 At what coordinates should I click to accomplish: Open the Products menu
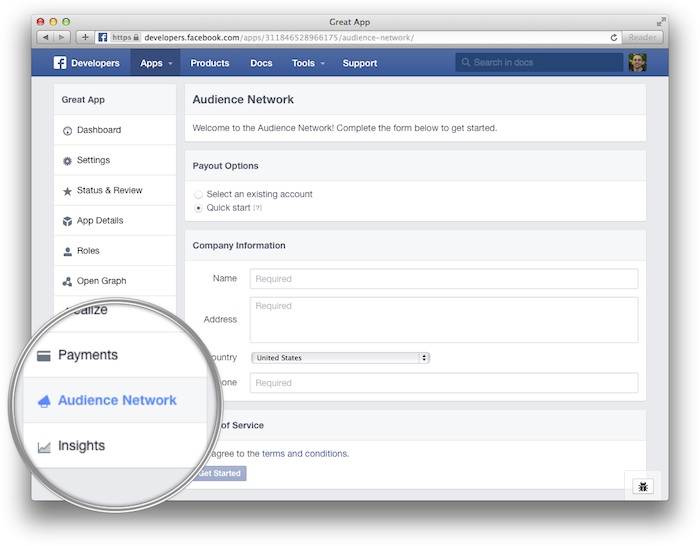click(x=210, y=63)
